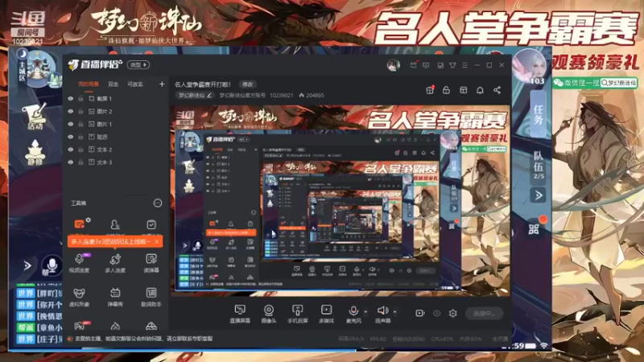Add a 摄像头 camera source
644x362 pixels.
269,314
